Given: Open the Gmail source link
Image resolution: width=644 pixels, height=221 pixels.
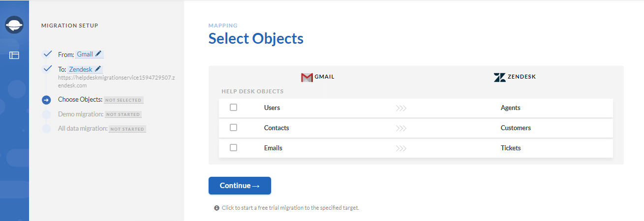Looking at the screenshot, I should point(85,54).
